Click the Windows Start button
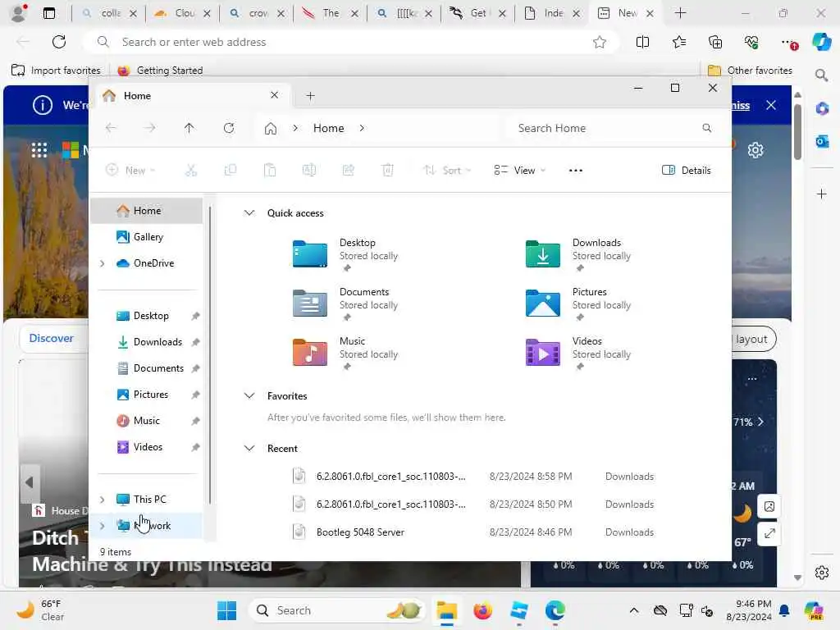Image resolution: width=840 pixels, height=630 pixels. coord(227,610)
